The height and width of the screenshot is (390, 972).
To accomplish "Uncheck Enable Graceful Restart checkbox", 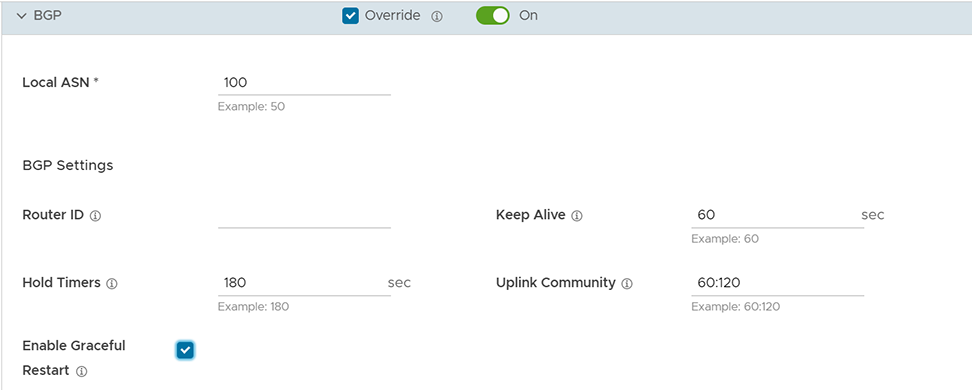I will (185, 350).
